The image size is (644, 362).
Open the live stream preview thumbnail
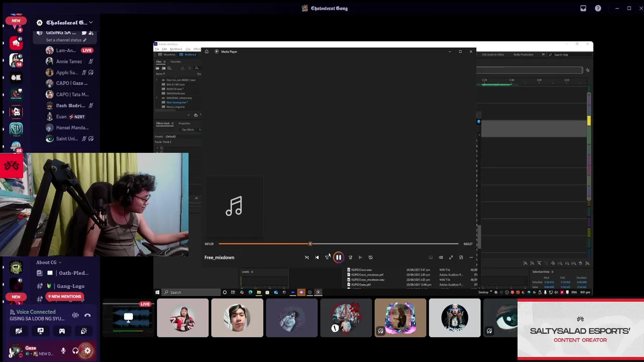(x=128, y=318)
